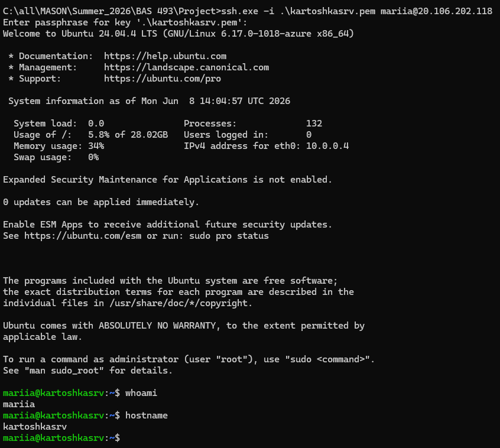500x448 pixels.
Task: Click the hostname command text
Action: click(147, 415)
